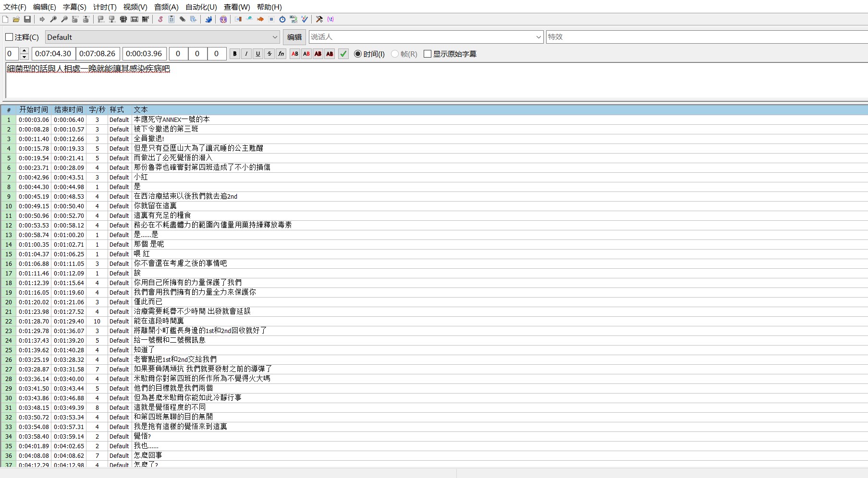Open the Styles Manager (pink S icon)
The image size is (868, 478).
160,19
